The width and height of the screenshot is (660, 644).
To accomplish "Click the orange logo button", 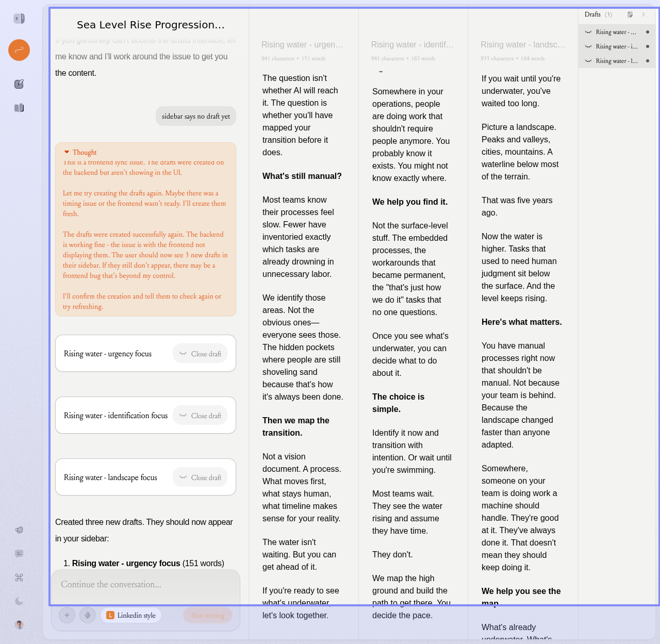I will click(19, 50).
